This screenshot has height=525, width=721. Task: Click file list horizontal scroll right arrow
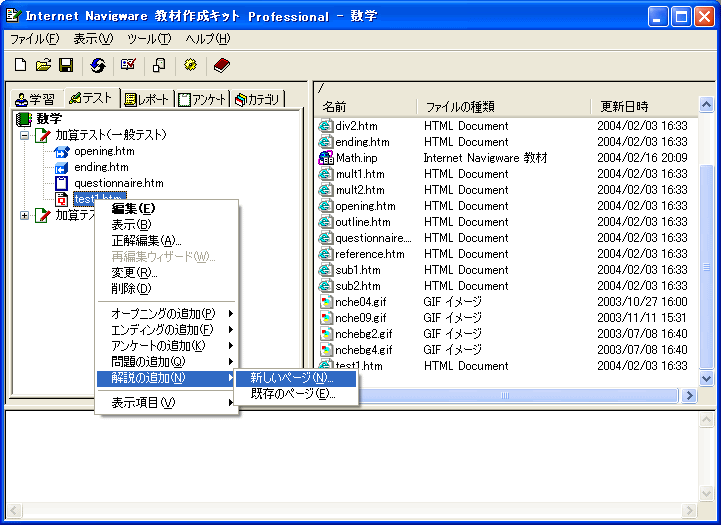click(689, 395)
